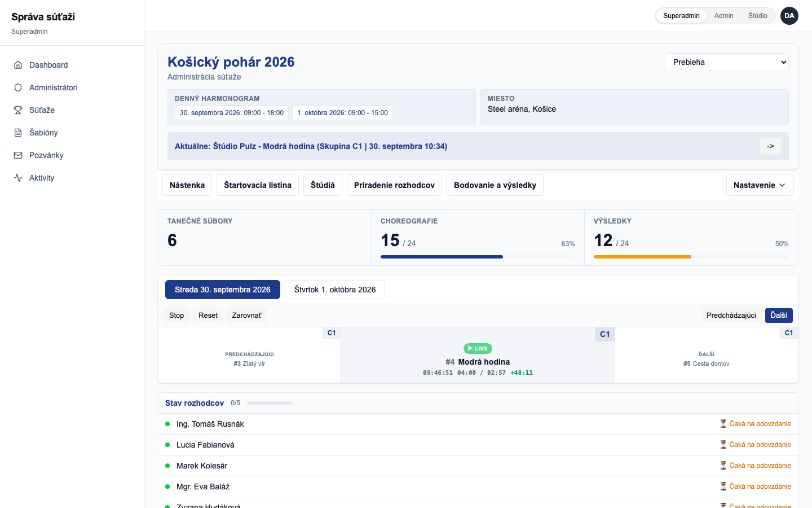Click the Choreografie progress bar
The image size is (812, 508).
[478, 257]
